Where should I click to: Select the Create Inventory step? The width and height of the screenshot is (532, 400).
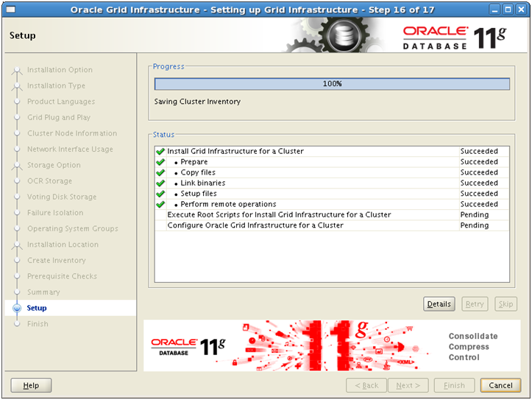pyautogui.click(x=57, y=261)
